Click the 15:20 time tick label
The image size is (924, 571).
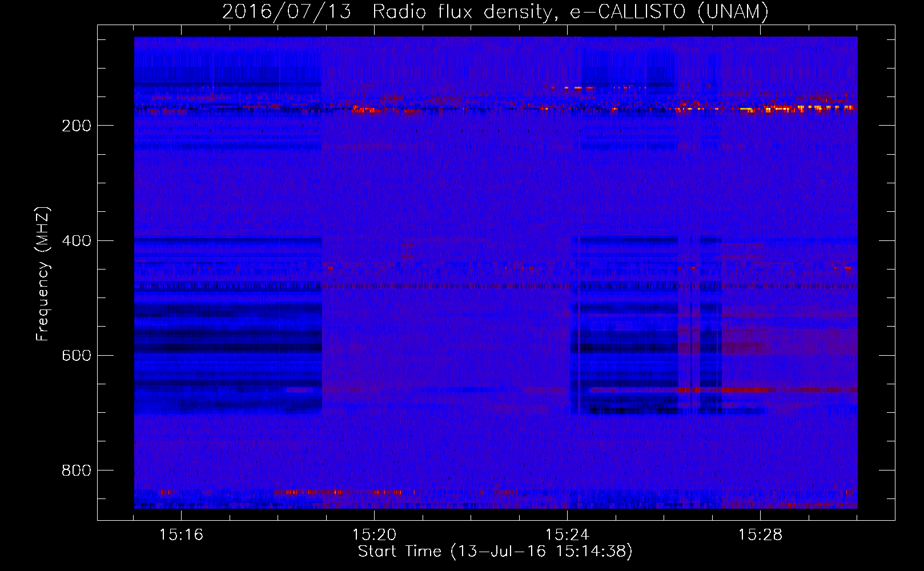374,535
